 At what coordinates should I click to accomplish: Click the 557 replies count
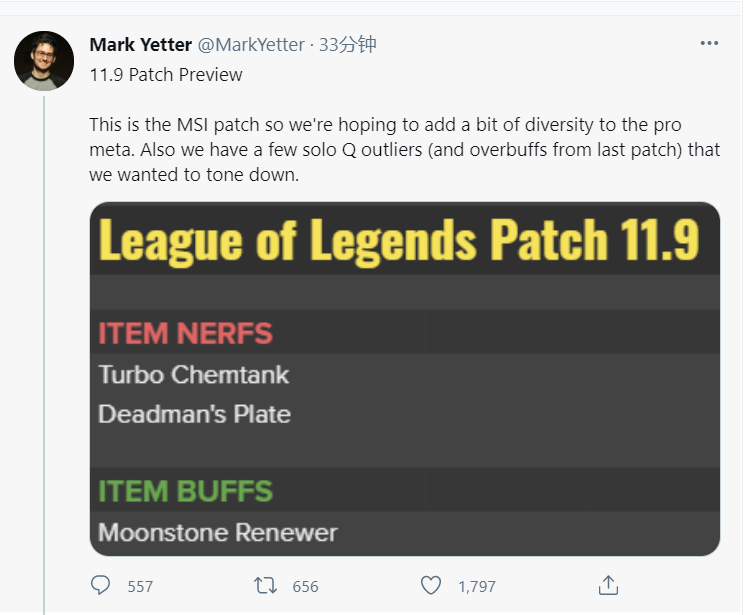[140, 587]
